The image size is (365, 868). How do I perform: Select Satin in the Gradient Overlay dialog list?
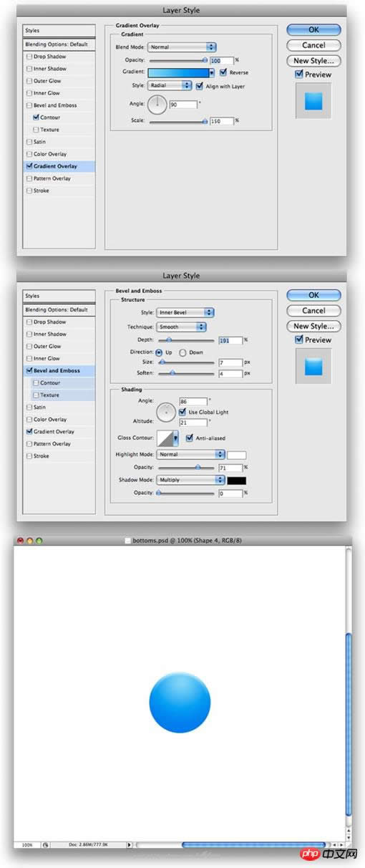[x=59, y=142]
